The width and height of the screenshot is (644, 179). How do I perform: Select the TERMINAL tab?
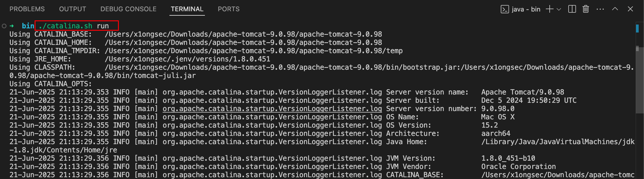(x=187, y=9)
